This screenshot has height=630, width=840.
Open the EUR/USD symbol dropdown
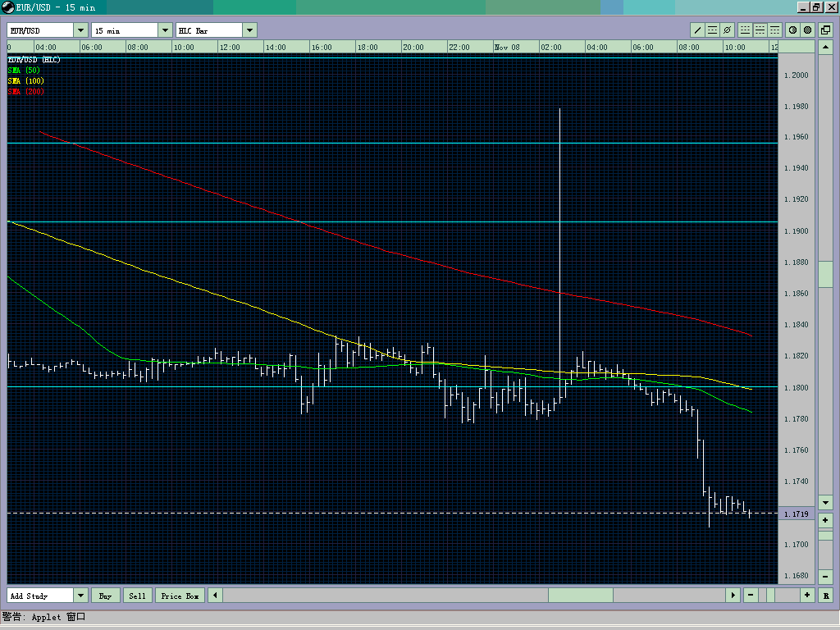point(79,29)
